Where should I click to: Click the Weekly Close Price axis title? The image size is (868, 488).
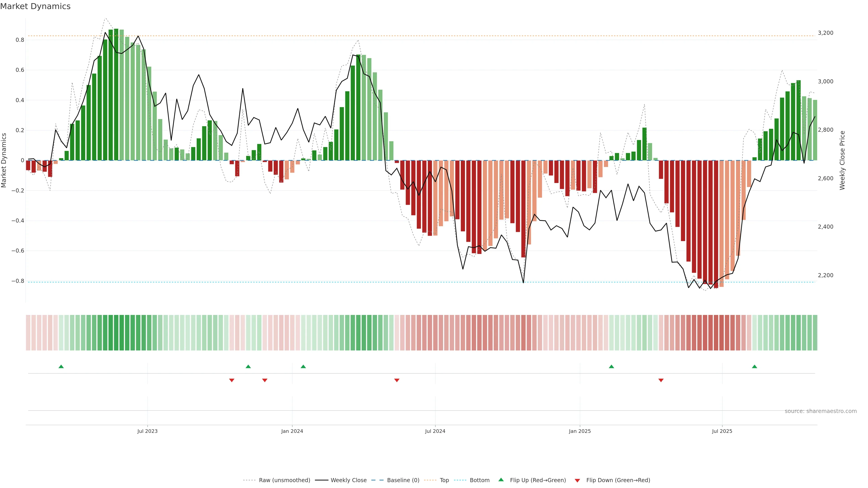point(842,160)
